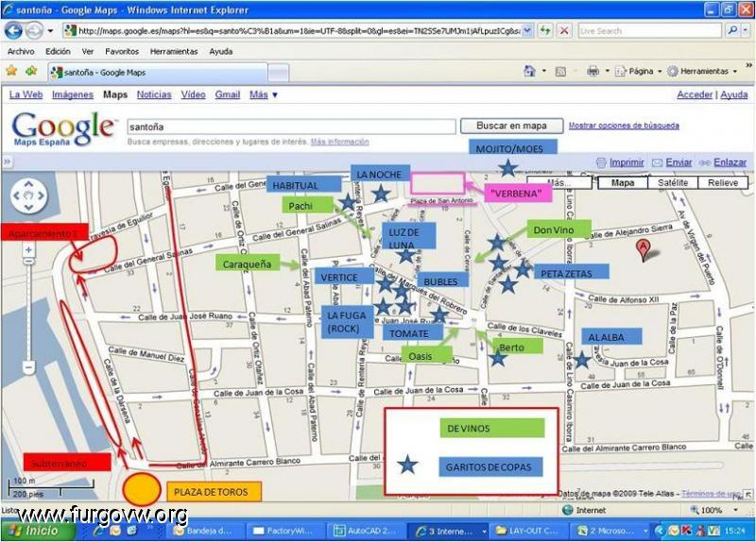Click the Buscar en mapa button
Image resolution: width=756 pixels, height=542 pixels.
click(511, 126)
